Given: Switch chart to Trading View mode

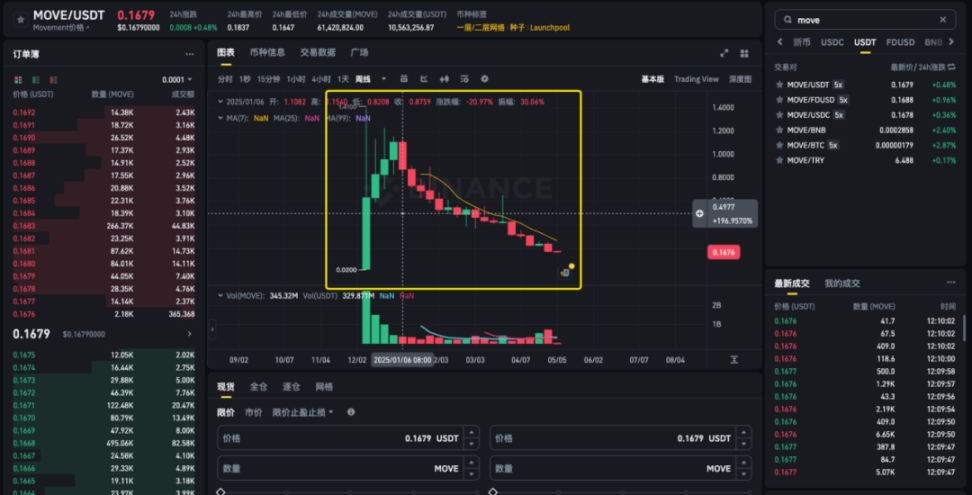Looking at the screenshot, I should 696,79.
